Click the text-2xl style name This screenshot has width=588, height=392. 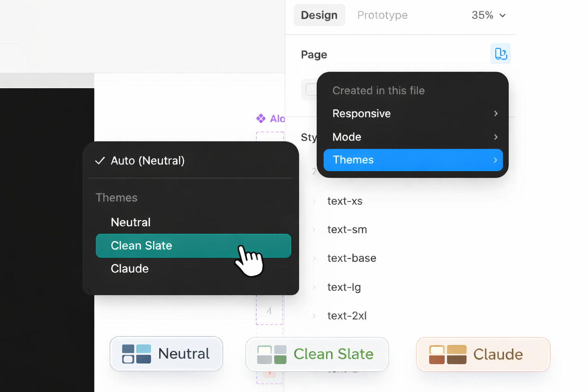(x=347, y=316)
